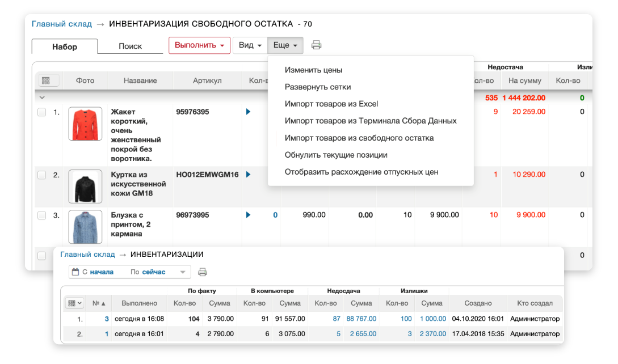Select Обнулить текущие позиции menu entry
The width and height of the screenshot is (618, 364).
(x=336, y=155)
